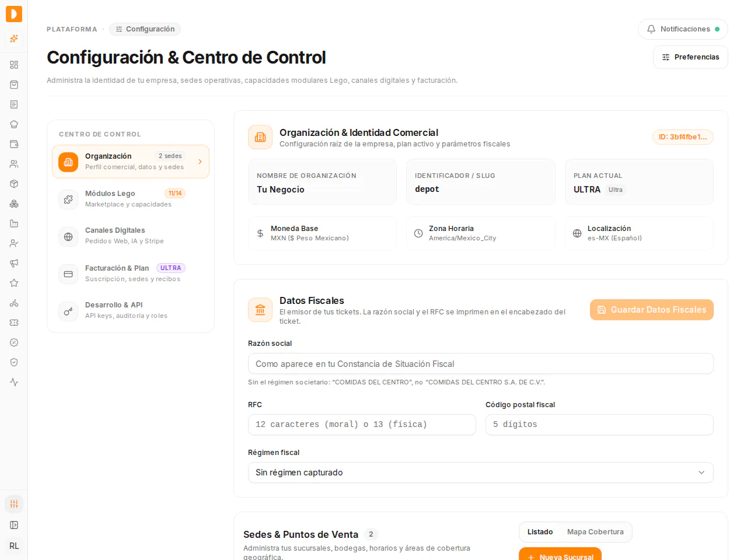Click Nueva Sucursal button
The image size is (747, 560).
560,554
